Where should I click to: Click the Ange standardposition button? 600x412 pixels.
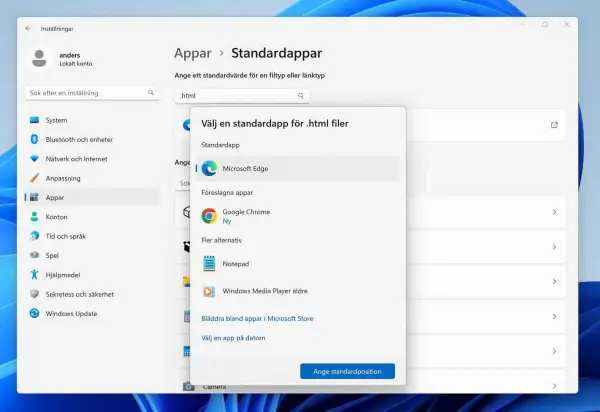pos(347,371)
